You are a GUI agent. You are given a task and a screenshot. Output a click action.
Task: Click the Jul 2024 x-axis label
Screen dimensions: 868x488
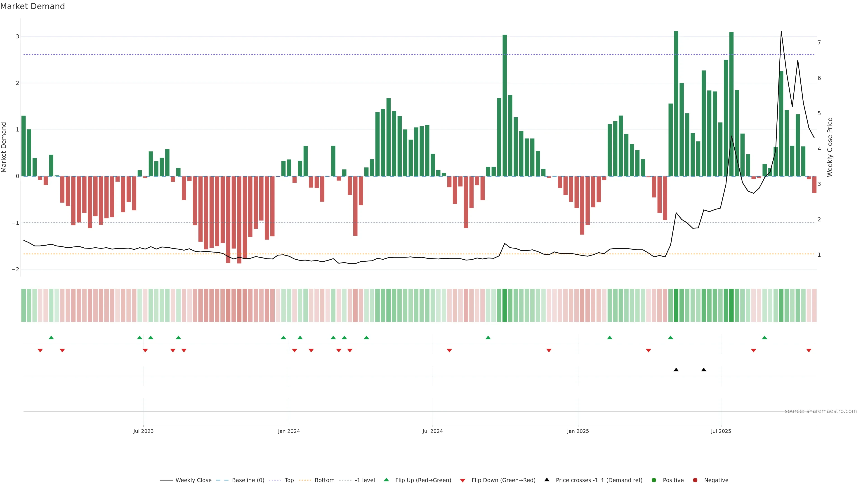[433, 431]
